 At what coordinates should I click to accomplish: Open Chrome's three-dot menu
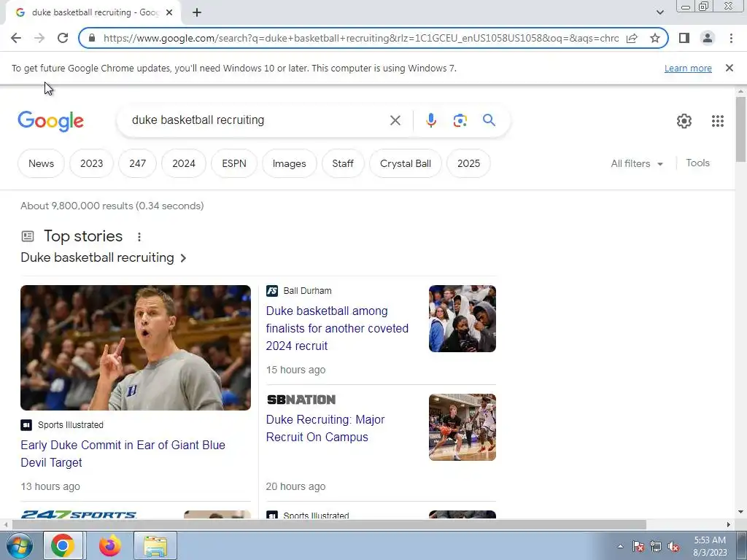[731, 38]
